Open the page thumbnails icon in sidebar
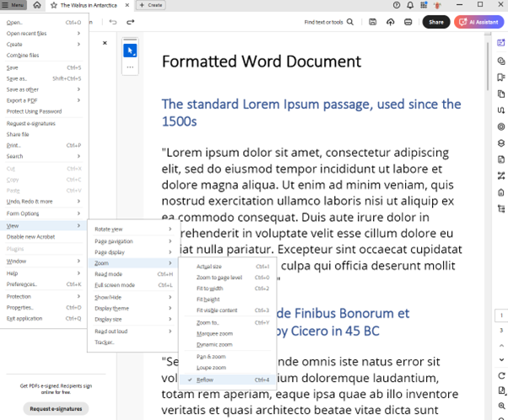The height and width of the screenshot is (420, 508). pyautogui.click(x=501, y=94)
